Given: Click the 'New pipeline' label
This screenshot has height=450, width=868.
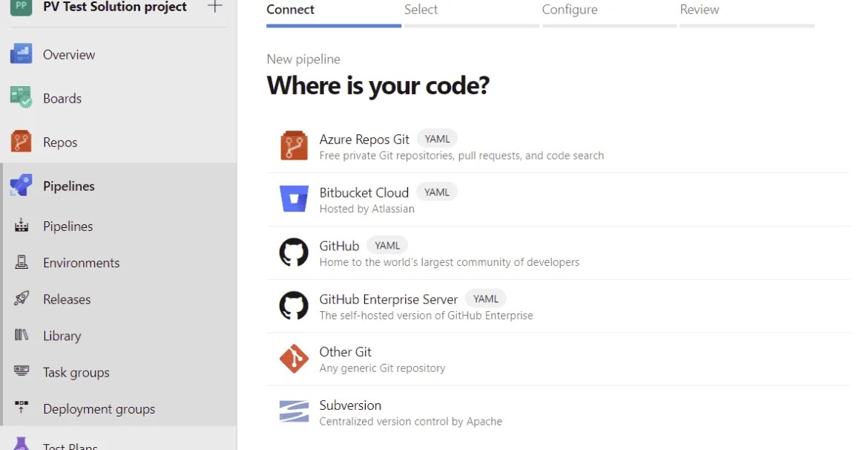Looking at the screenshot, I should click(303, 59).
